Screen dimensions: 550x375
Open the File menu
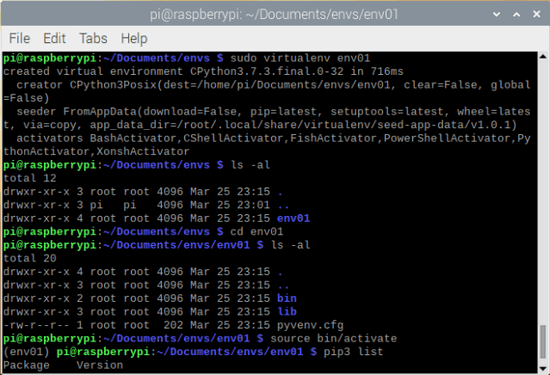[20, 38]
